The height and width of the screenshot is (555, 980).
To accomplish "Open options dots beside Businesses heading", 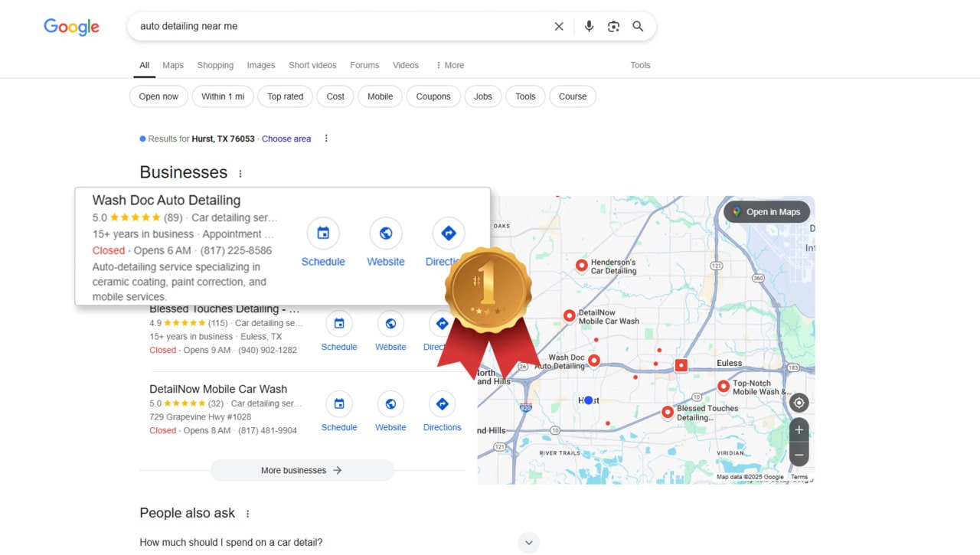I will coord(240,174).
